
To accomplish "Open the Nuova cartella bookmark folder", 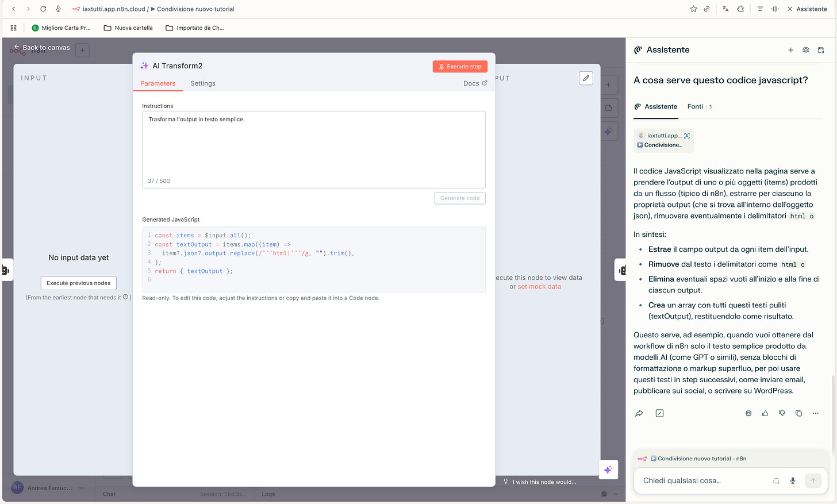I will [x=128, y=28].
